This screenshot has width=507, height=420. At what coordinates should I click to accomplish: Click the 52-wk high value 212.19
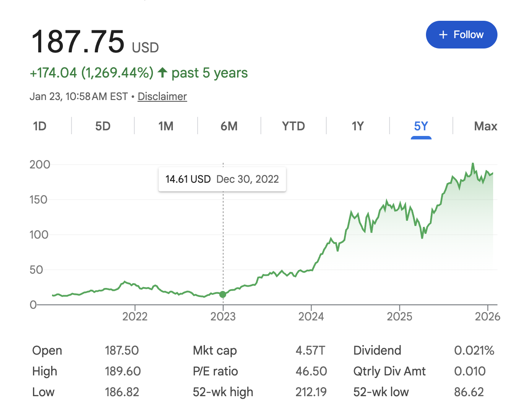pyautogui.click(x=310, y=392)
